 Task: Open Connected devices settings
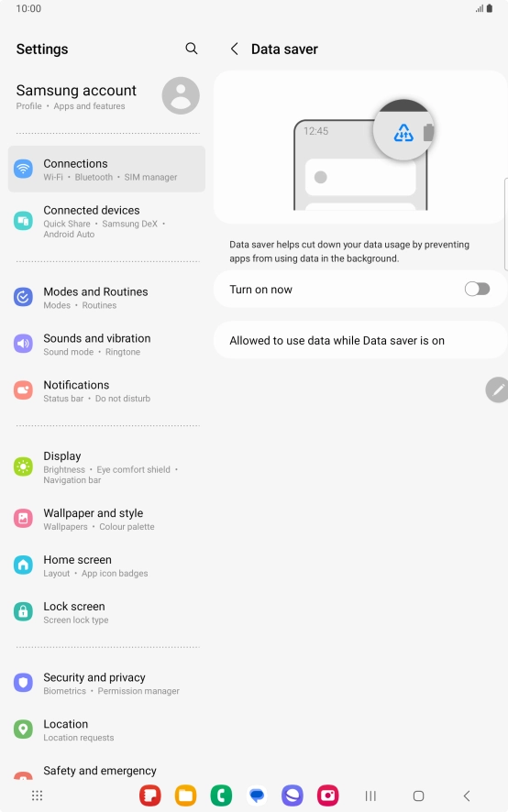pyautogui.click(x=106, y=221)
